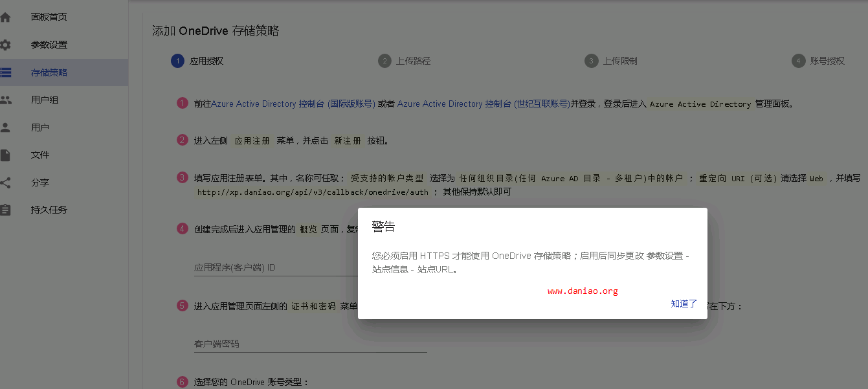The image size is (868, 389).
Task: Dismiss the warning with 知道了
Action: [684, 304]
